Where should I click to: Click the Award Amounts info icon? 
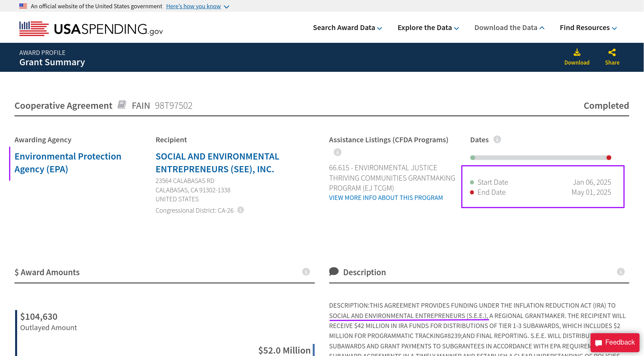(306, 272)
